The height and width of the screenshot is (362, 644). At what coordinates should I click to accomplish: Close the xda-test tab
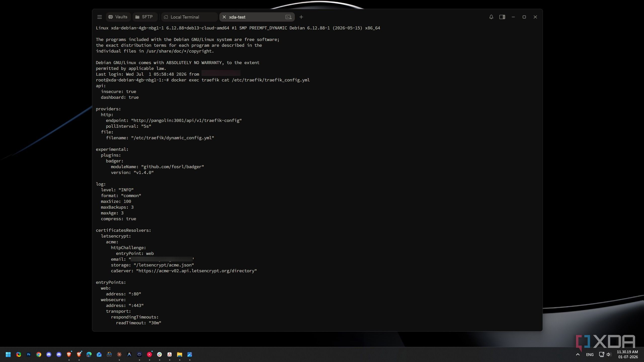coord(224,17)
